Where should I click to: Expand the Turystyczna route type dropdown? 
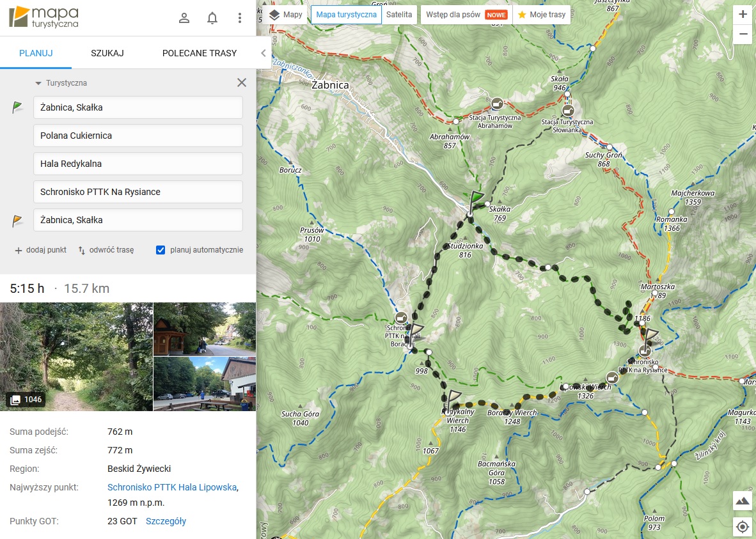[61, 83]
